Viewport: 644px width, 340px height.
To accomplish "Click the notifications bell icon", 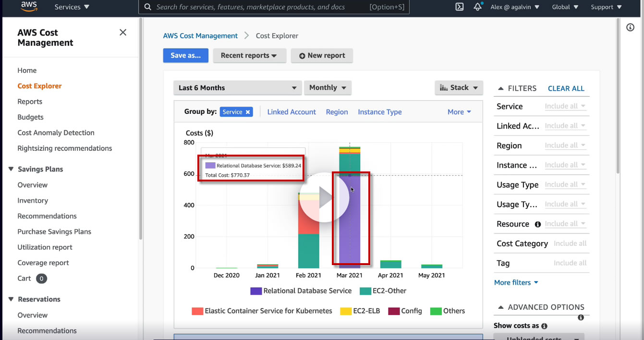I will (x=477, y=7).
